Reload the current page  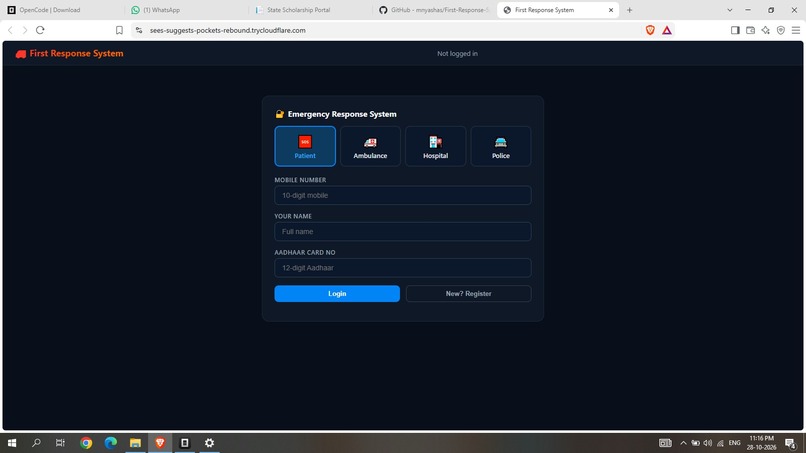tap(40, 30)
